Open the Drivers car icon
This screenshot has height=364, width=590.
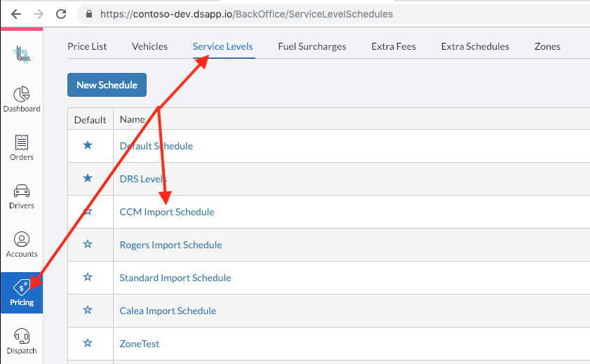22,191
